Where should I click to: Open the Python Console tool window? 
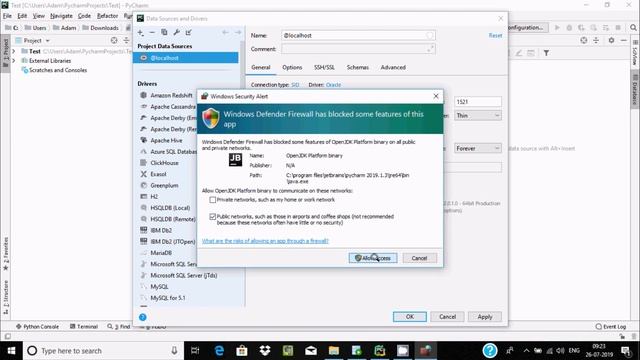tap(37, 327)
